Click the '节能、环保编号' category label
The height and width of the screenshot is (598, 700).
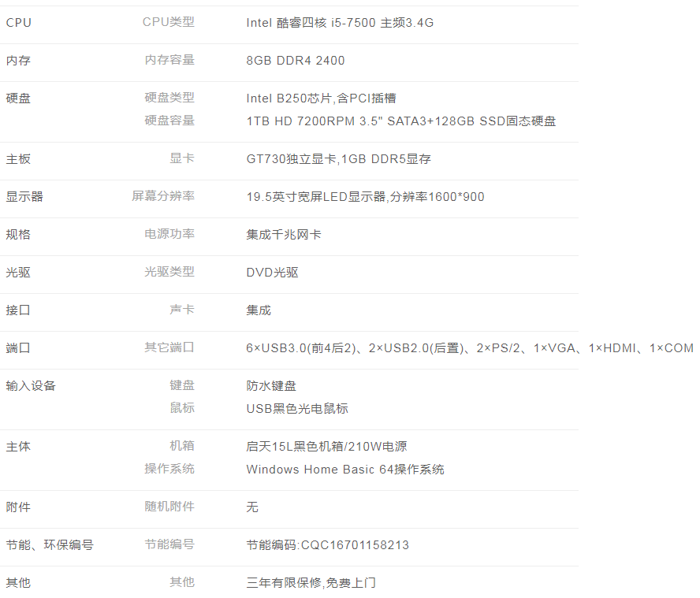(x=49, y=545)
